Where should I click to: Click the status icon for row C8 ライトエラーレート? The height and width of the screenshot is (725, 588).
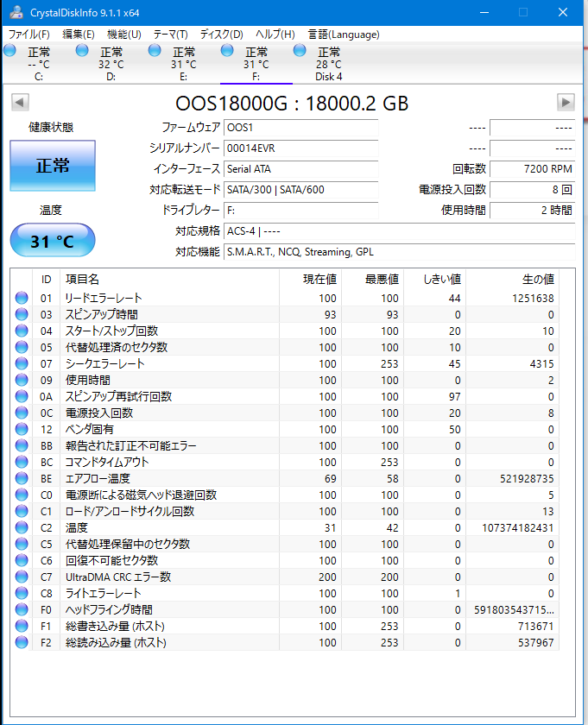pyautogui.click(x=22, y=593)
